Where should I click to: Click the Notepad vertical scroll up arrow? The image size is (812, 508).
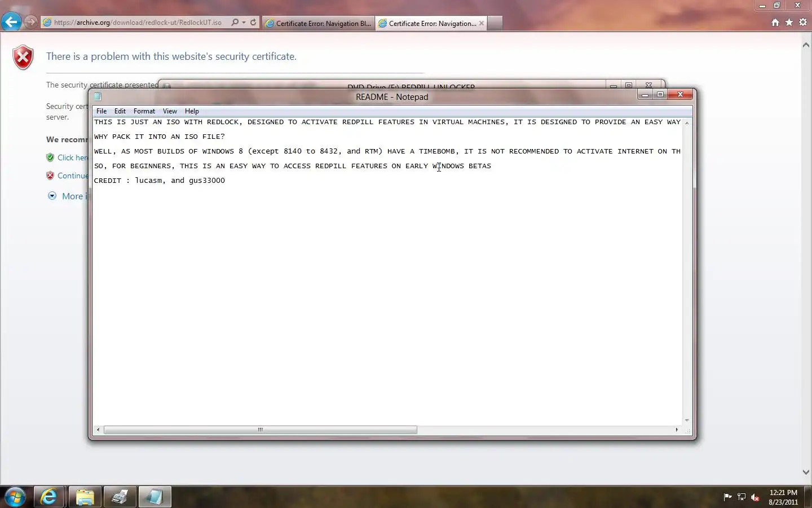click(687, 122)
